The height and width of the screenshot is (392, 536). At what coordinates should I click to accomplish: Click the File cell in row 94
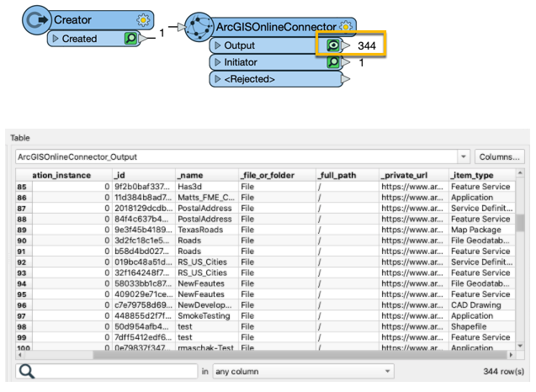tap(277, 283)
